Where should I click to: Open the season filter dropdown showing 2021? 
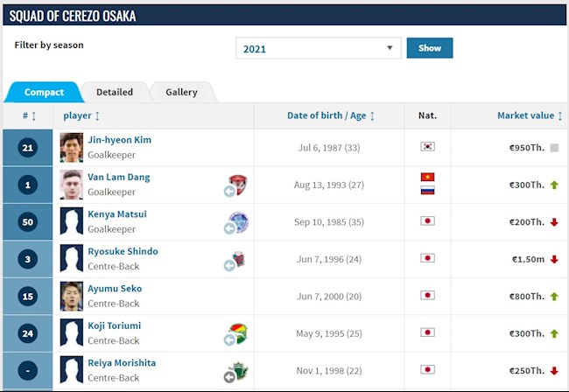pyautogui.click(x=318, y=48)
